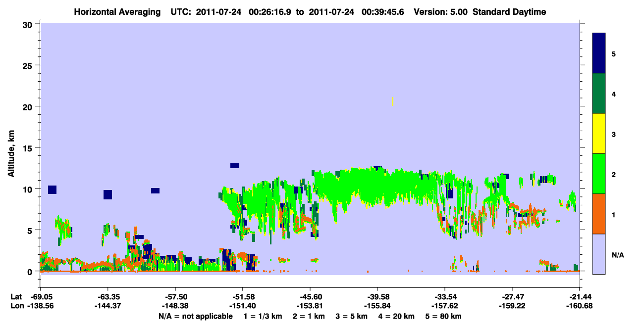
Task: Click legend text '3 = 5 km'
Action: point(352,316)
